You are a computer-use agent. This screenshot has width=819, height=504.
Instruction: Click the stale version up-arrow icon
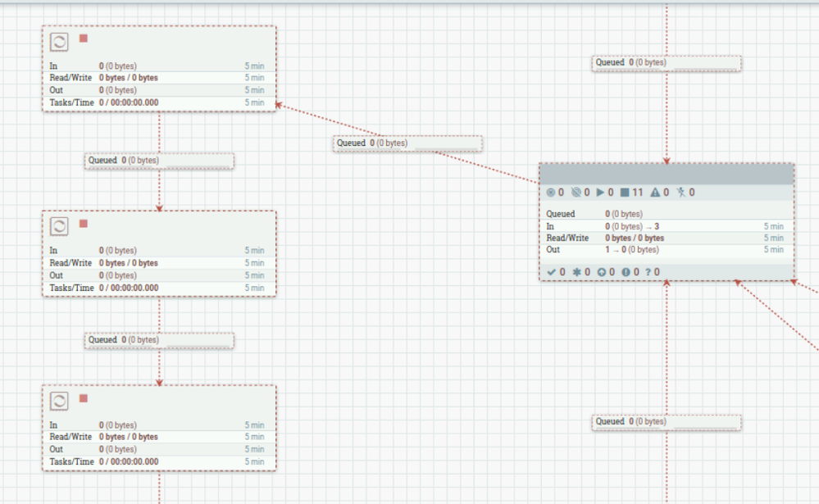point(602,272)
